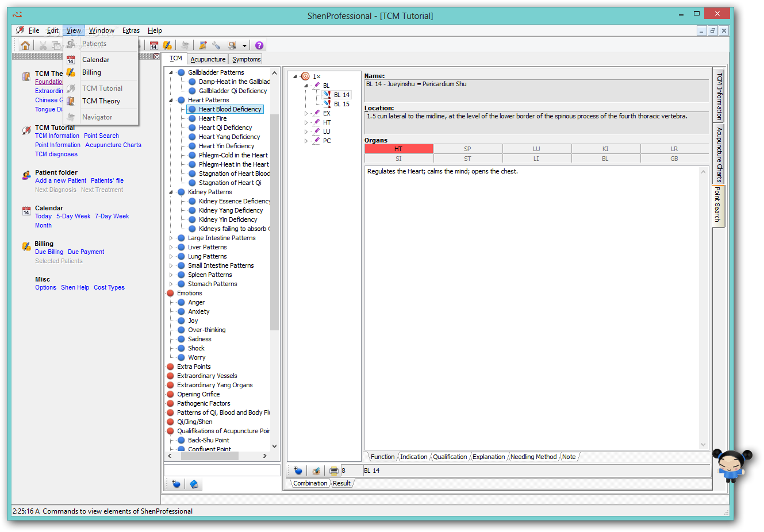Open the TCM diagnoses link
764x532 pixels.
tap(56, 154)
